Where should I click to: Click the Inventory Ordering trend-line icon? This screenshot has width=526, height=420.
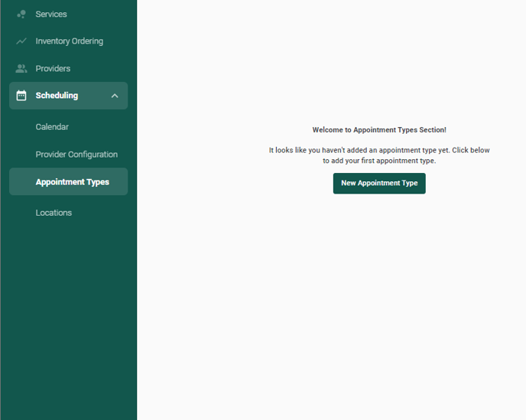tap(21, 41)
